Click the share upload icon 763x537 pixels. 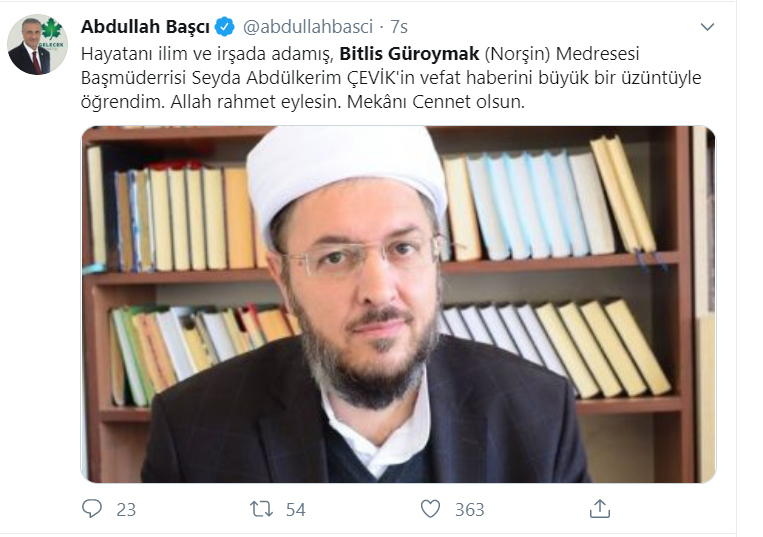(x=600, y=509)
